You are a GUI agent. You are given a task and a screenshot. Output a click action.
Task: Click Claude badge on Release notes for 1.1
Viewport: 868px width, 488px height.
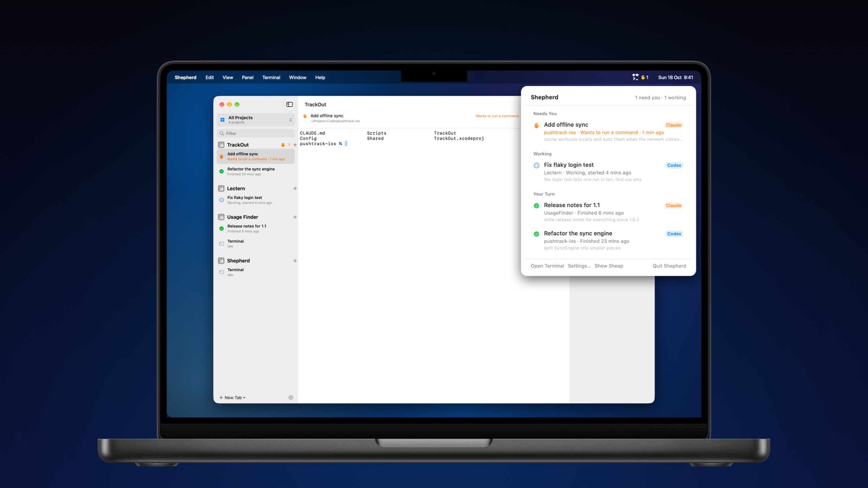(673, 205)
